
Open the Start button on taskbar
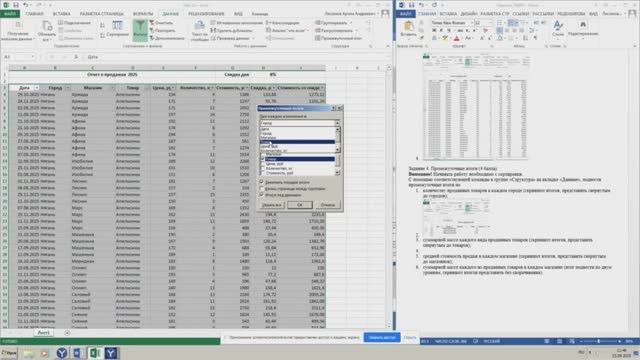[x=9, y=353]
